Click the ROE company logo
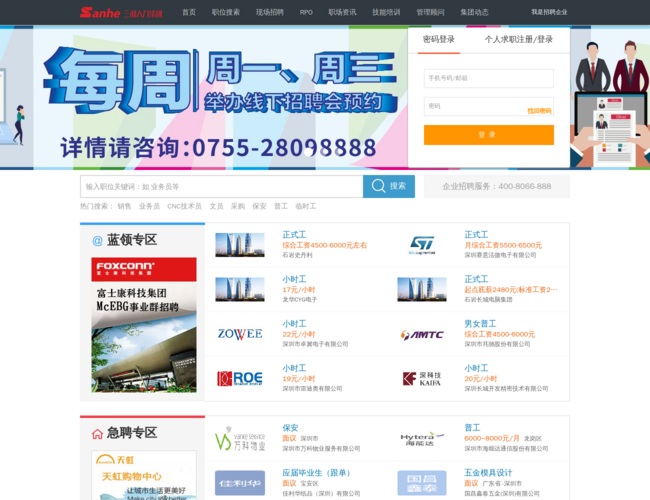 coord(240,379)
